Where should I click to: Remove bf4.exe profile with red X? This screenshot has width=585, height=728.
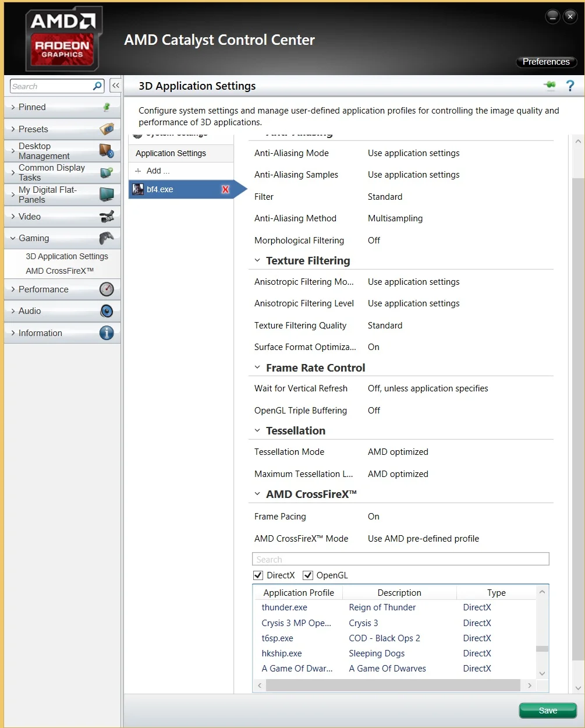pyautogui.click(x=225, y=189)
